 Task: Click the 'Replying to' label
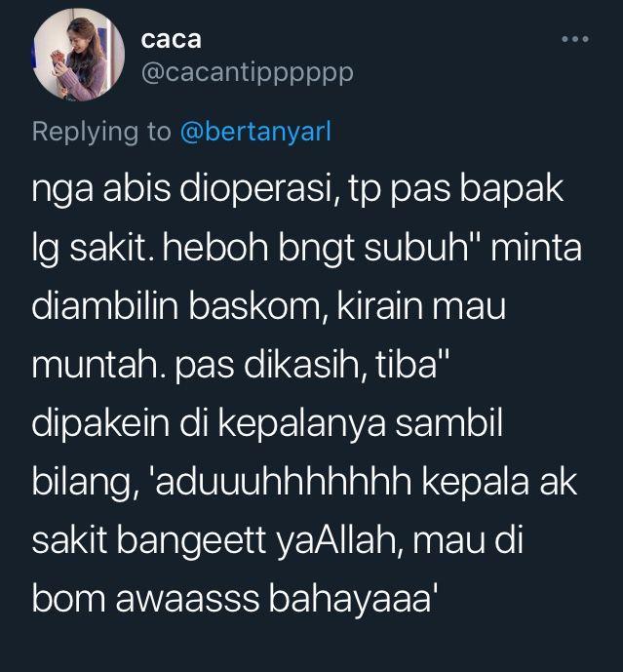[x=101, y=132]
